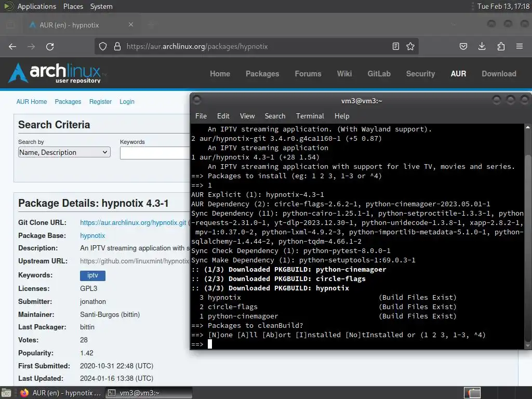Open Security in Arch navigation
Screen dimensions: 532x399
420,74
